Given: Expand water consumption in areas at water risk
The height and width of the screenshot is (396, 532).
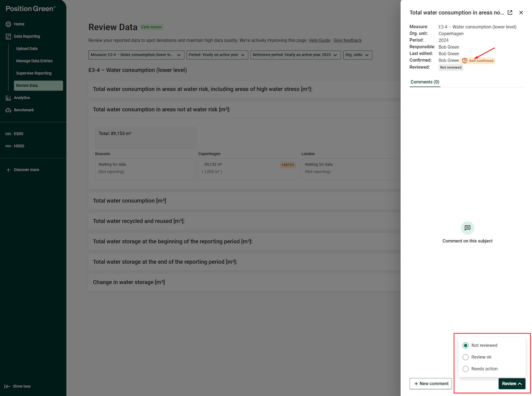Looking at the screenshot, I should 244,89.
